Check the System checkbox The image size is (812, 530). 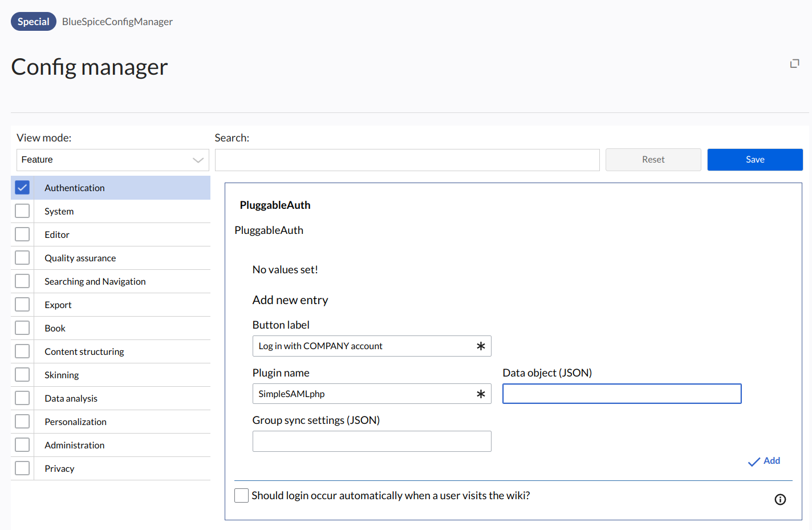pos(22,211)
